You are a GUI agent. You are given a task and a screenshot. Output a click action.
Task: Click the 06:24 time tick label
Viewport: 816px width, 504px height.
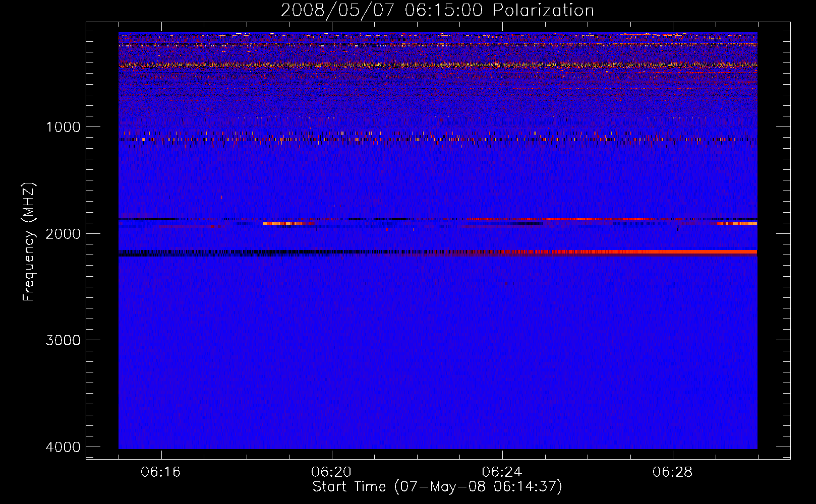pyautogui.click(x=502, y=472)
